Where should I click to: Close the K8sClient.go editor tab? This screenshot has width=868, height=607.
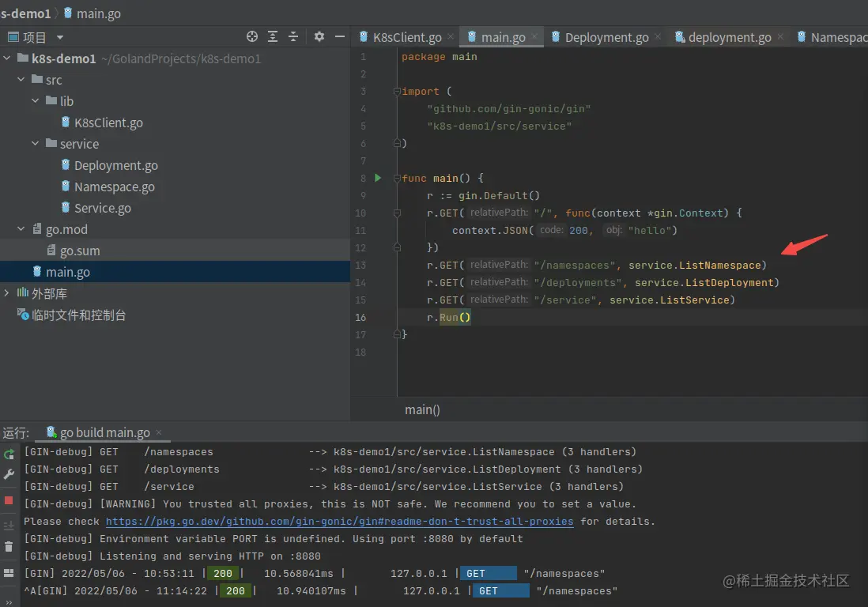tap(451, 36)
